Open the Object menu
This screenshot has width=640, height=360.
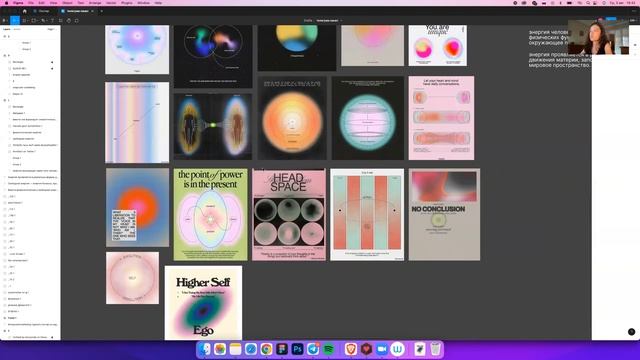point(67,3)
